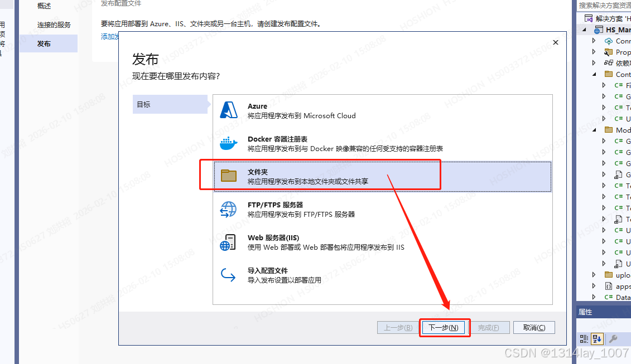631x364 pixels.
Task: Click the 取消(C) button
Action: (534, 327)
